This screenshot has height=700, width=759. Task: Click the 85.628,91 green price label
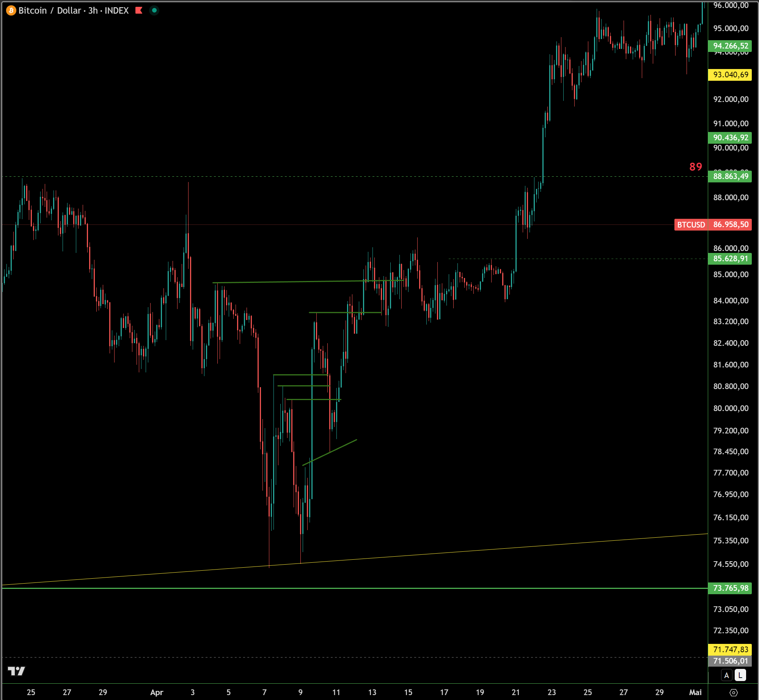click(x=730, y=259)
